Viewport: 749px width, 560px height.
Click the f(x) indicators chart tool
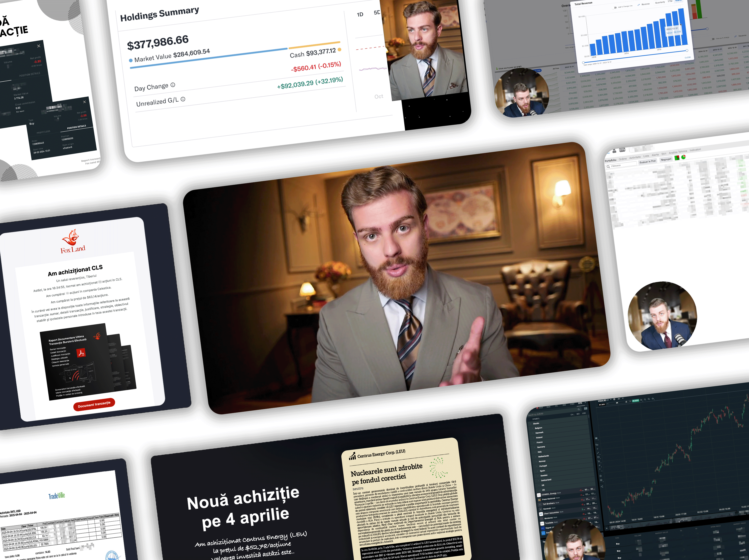(597, 445)
